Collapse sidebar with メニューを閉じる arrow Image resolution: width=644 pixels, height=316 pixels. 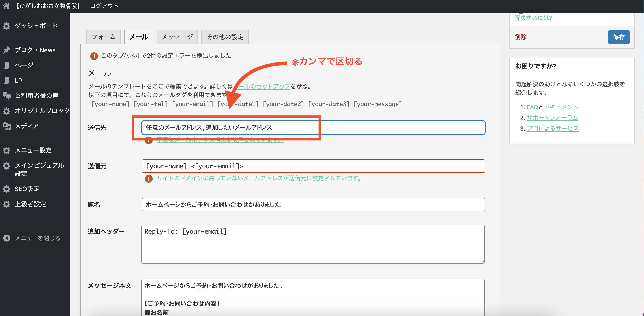pyautogui.click(x=6, y=238)
